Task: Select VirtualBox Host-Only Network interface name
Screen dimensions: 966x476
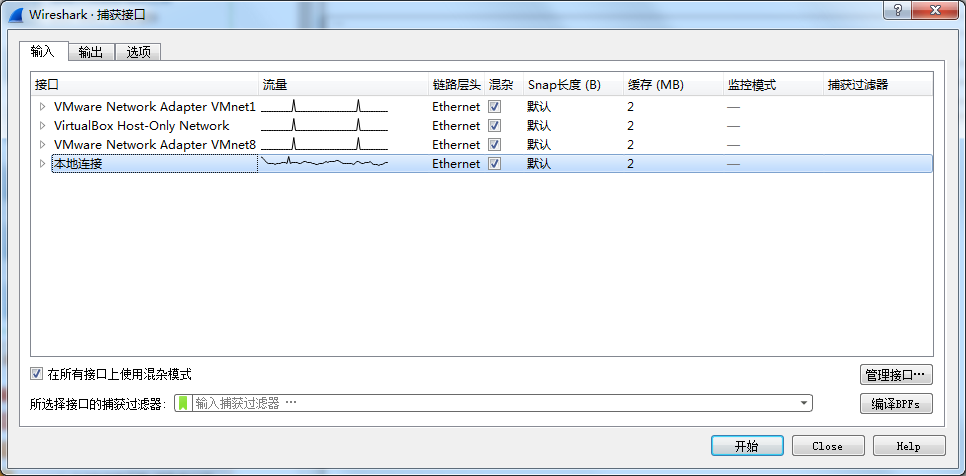Action: [142, 126]
